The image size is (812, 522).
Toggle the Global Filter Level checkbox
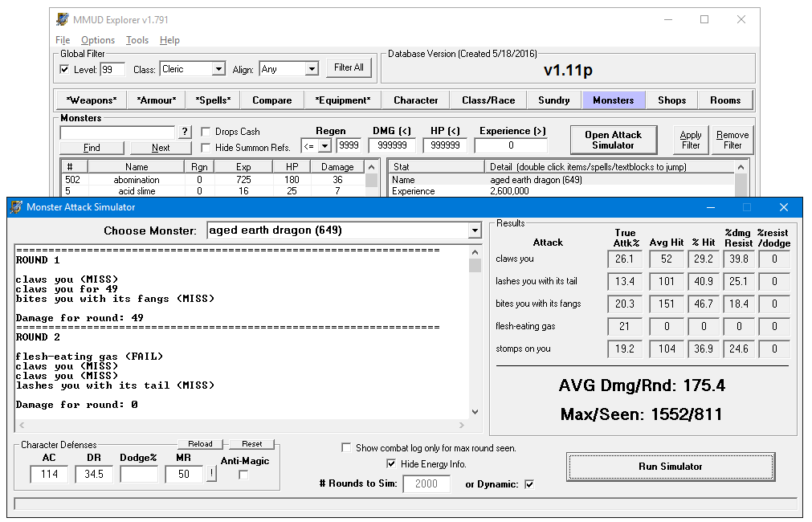[65, 70]
